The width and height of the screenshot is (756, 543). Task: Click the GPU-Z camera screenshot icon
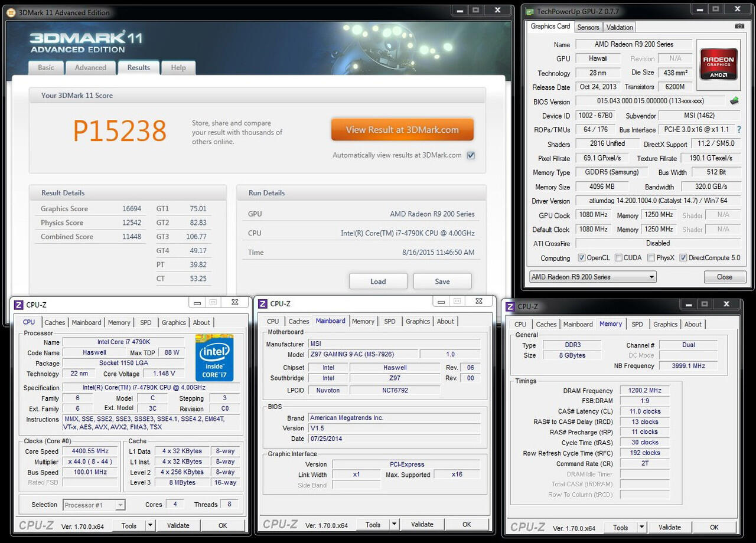739,27
